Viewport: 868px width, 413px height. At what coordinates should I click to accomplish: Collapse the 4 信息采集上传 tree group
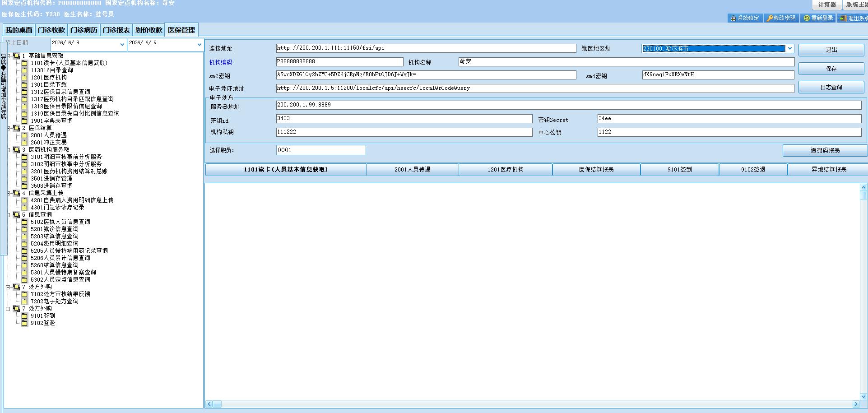coord(8,193)
